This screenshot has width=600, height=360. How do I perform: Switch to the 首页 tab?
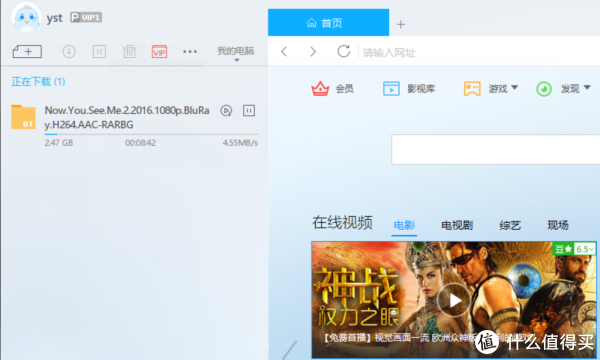click(328, 23)
